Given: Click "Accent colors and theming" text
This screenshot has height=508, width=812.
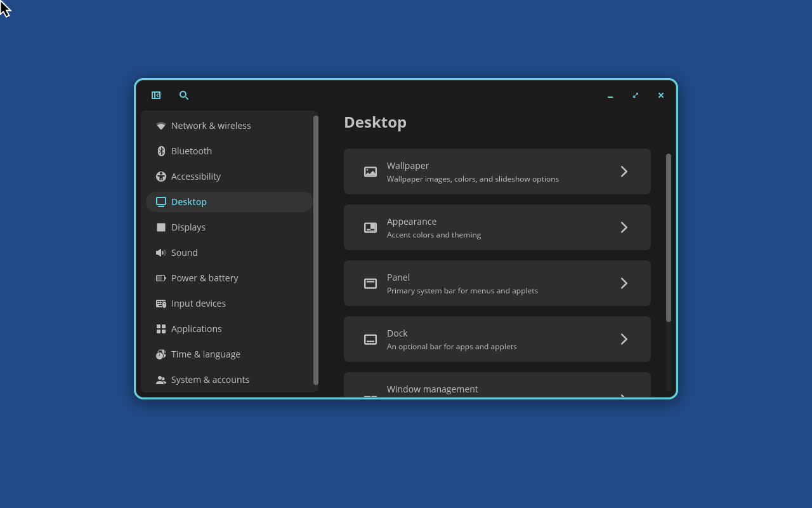Looking at the screenshot, I should 434,235.
